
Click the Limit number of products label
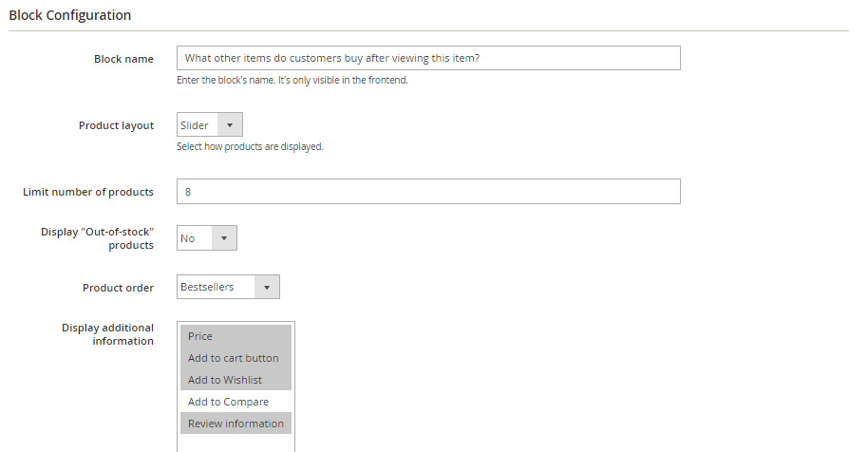(x=88, y=192)
